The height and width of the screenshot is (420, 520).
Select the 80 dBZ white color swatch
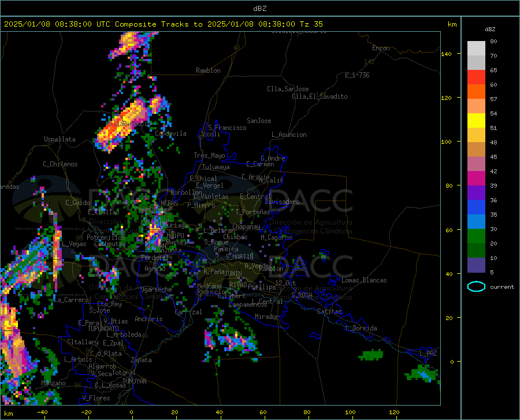pos(476,49)
